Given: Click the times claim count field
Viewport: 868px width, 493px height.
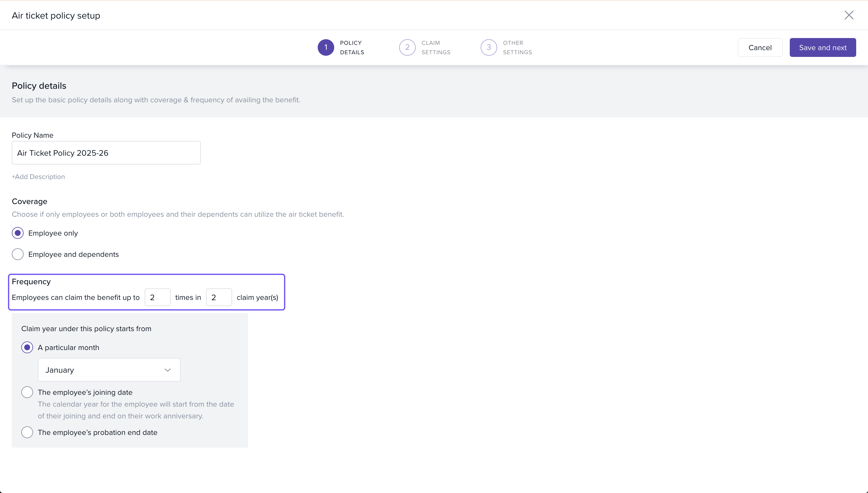Looking at the screenshot, I should tap(157, 297).
